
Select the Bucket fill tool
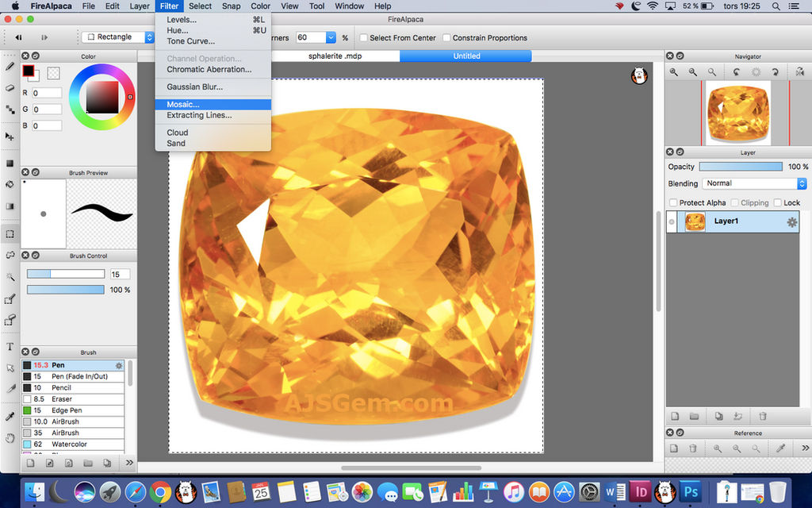coord(10,184)
